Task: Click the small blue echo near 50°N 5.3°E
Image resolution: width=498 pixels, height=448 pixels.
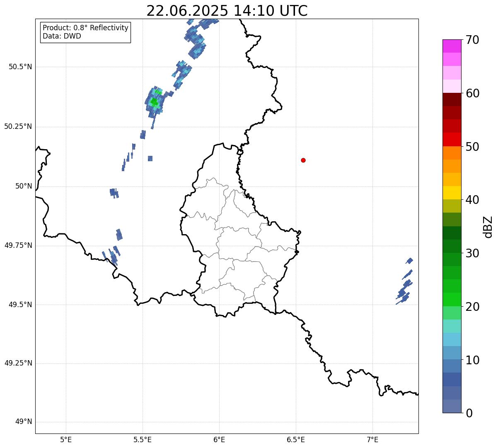Action: (114, 193)
